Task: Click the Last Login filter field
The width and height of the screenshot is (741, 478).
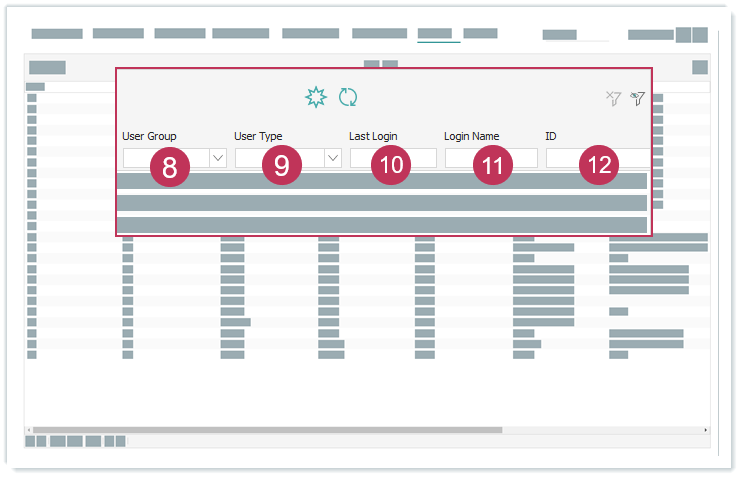Action: (393, 158)
